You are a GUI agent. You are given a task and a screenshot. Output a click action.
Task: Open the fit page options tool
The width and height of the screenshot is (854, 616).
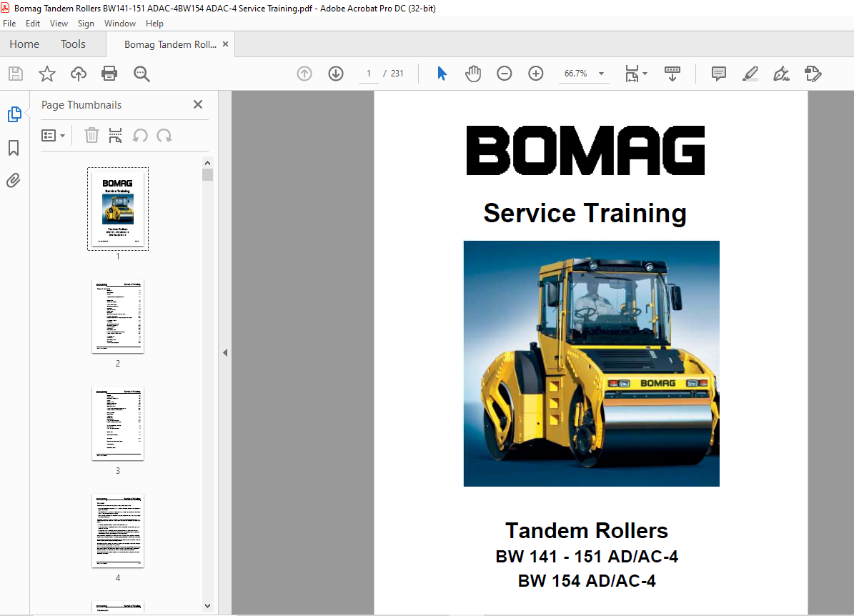tap(632, 74)
